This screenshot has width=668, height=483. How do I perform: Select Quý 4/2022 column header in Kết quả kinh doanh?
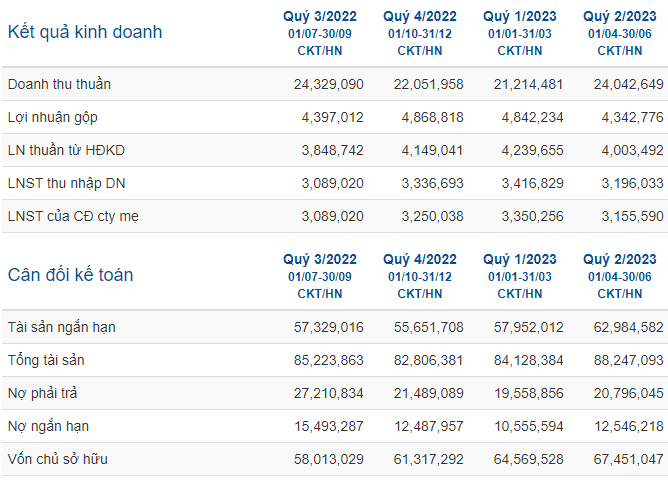pyautogui.click(x=420, y=16)
